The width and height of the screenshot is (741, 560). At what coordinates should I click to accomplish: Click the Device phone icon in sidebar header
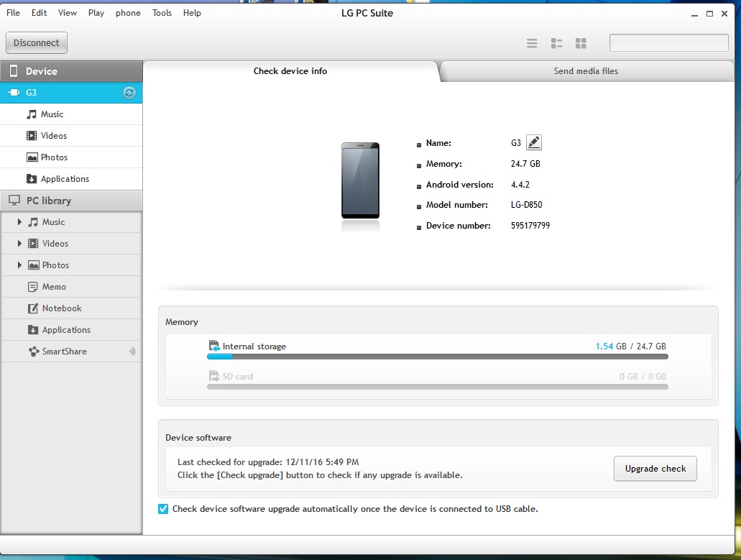pyautogui.click(x=14, y=71)
